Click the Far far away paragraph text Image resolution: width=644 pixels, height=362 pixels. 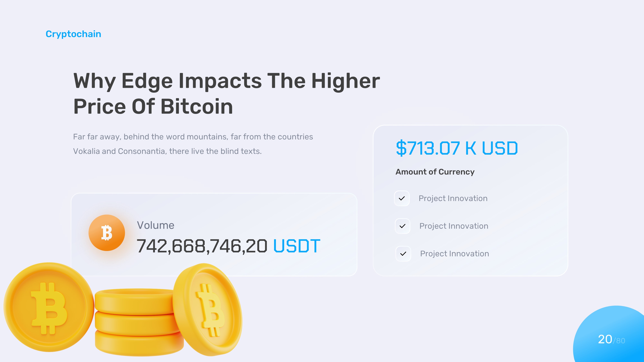coord(193,144)
